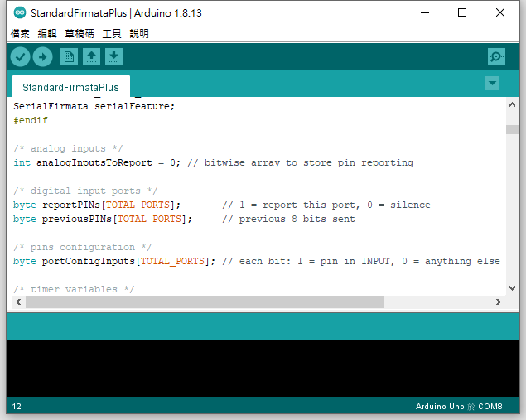This screenshot has width=526, height=420.
Task: Open the 編輯 menu
Action: click(x=47, y=33)
